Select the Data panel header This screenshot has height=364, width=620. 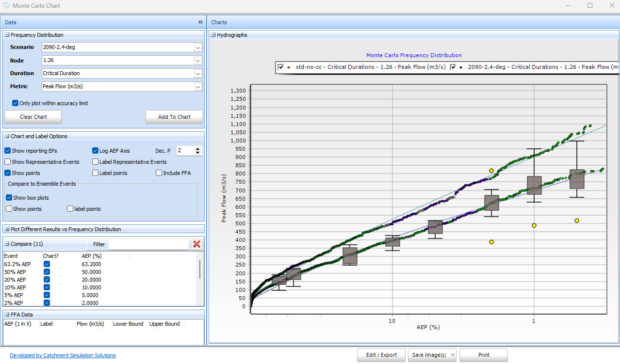10,22
